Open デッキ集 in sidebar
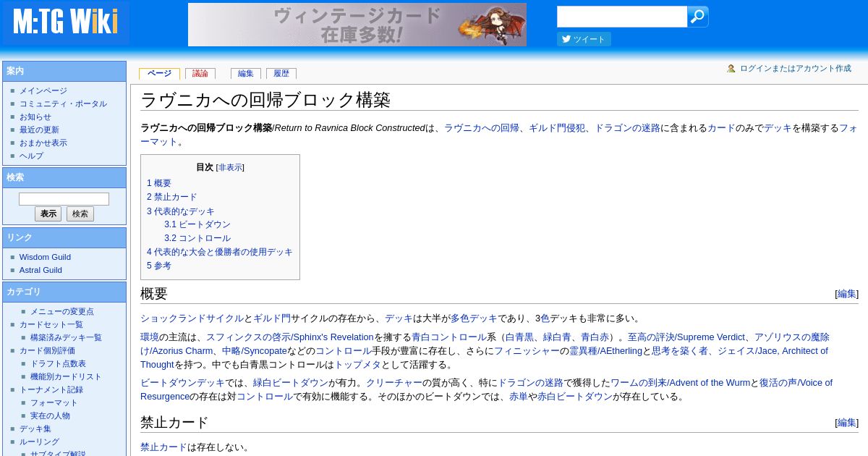The width and height of the screenshot is (868, 456). [35, 429]
